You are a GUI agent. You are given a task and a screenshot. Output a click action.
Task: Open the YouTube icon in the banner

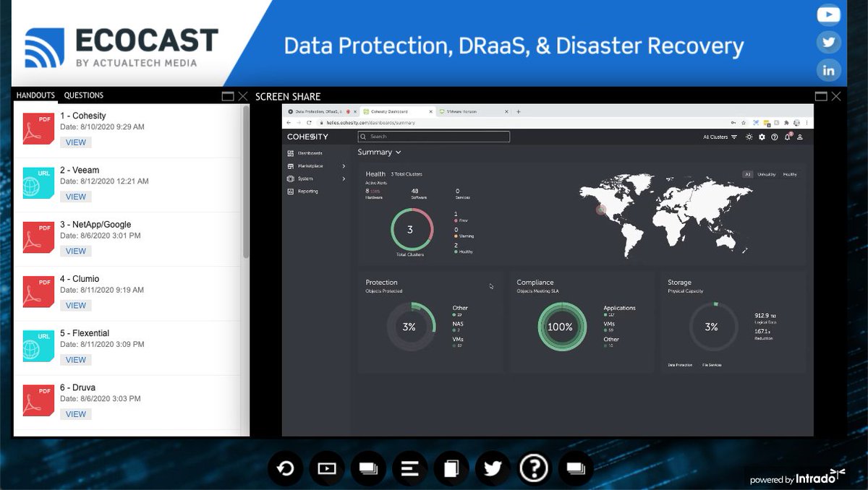[829, 14]
